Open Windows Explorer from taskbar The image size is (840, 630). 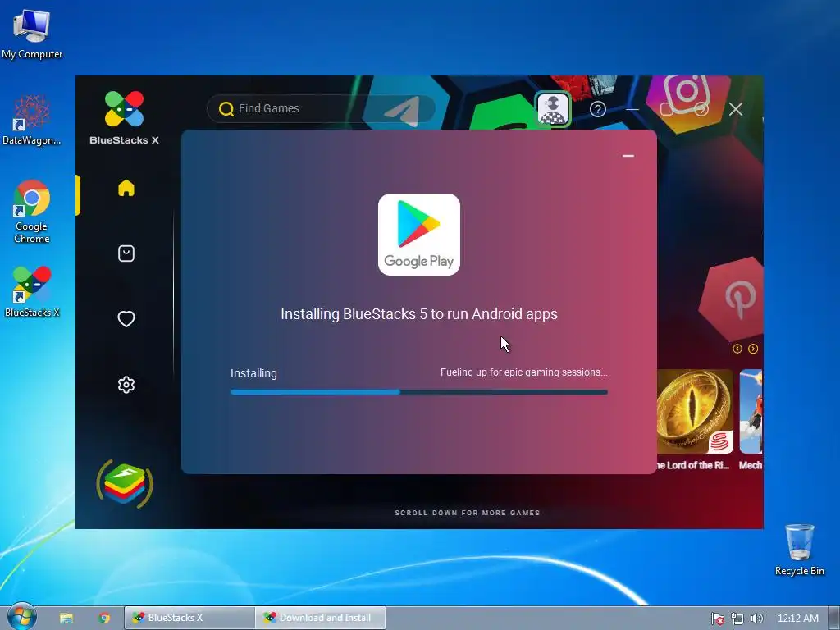(66, 619)
